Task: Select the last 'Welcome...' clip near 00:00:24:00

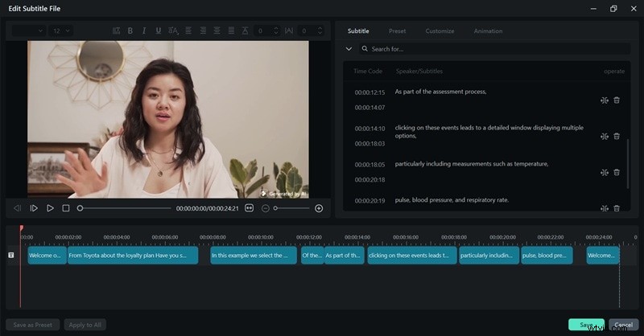Action: pyautogui.click(x=603, y=255)
